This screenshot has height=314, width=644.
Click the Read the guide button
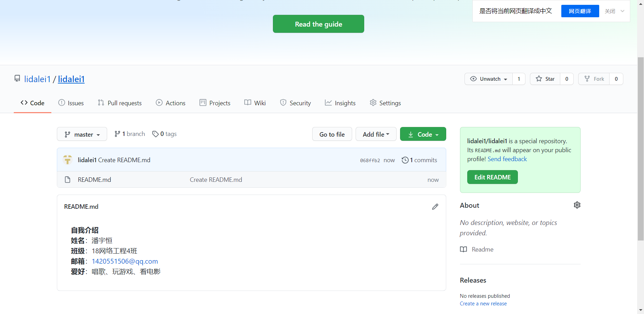coord(318,24)
